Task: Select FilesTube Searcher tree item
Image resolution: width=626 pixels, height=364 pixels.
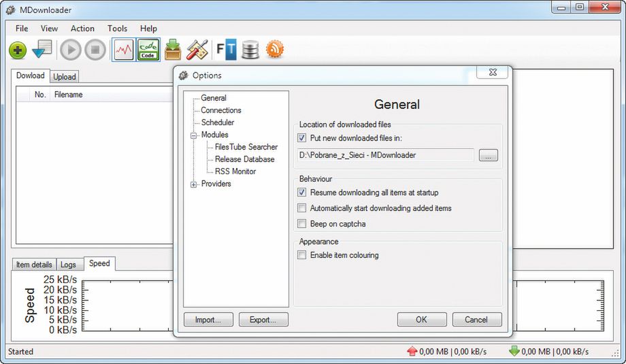Action: pos(246,147)
